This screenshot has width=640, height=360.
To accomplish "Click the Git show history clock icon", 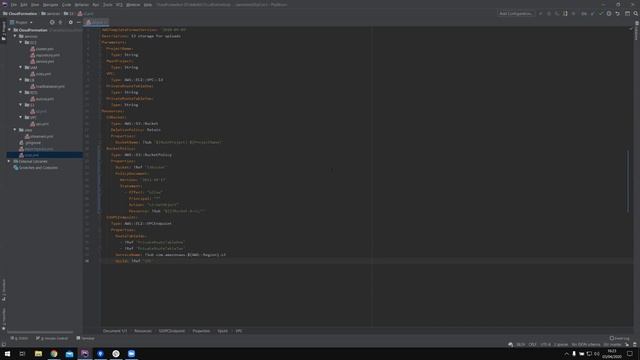I will click(x=609, y=13).
